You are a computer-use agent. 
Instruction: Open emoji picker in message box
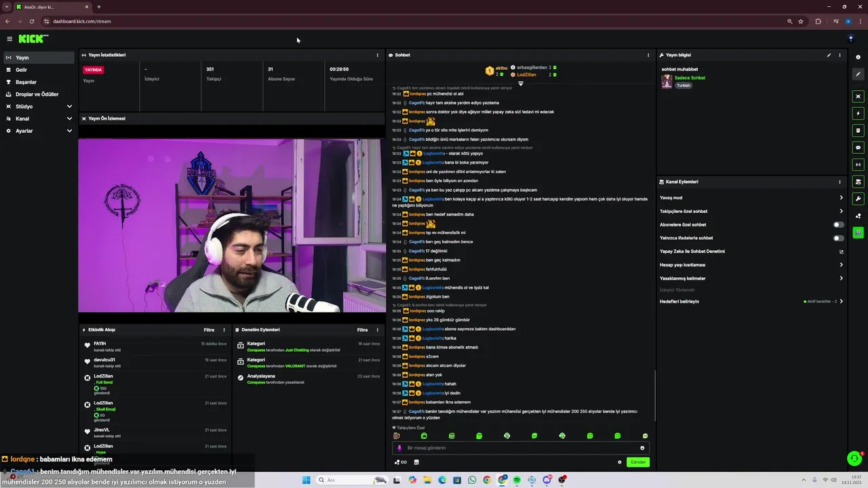click(642, 448)
